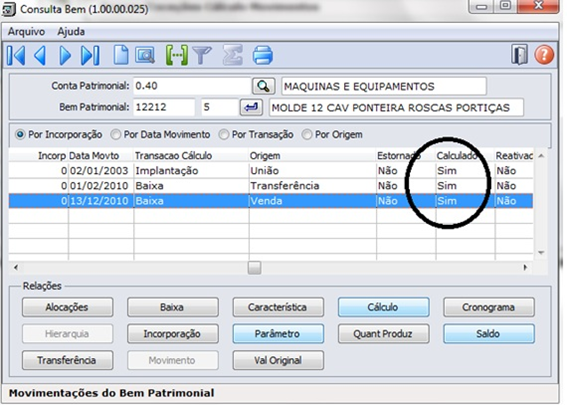567x405 pixels.
Task: Click Bem Patrimonial confirm arrow button
Action: coord(251,107)
